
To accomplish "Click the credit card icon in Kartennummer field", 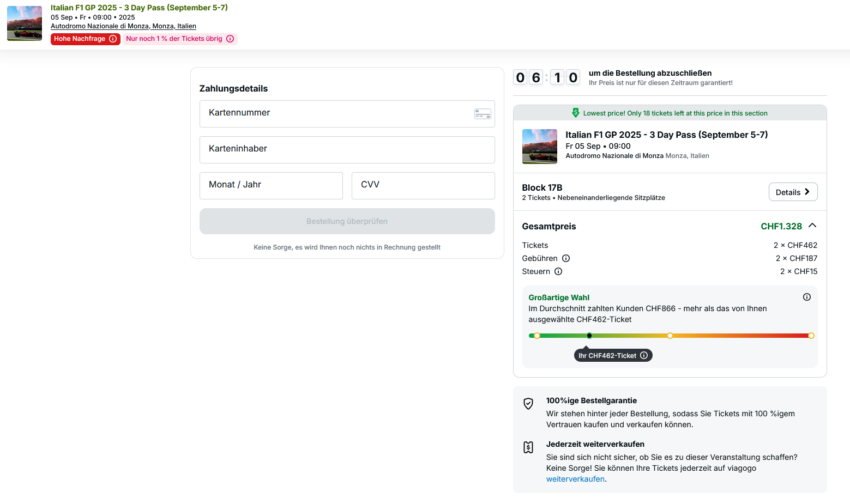I will tap(483, 114).
